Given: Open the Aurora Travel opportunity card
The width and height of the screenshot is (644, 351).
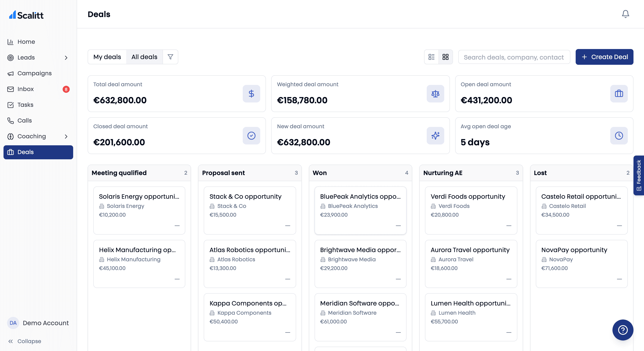Looking at the screenshot, I should point(471,264).
